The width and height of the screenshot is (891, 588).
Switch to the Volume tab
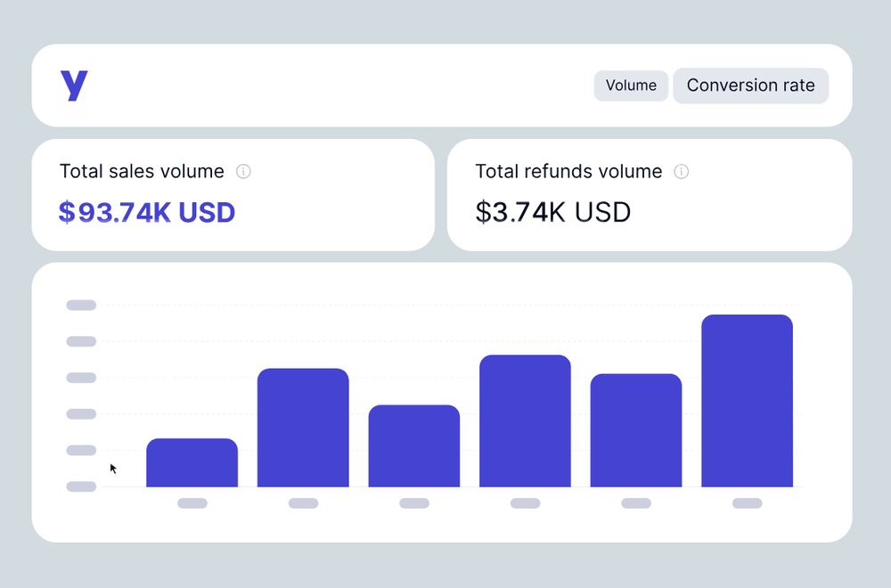tap(631, 86)
